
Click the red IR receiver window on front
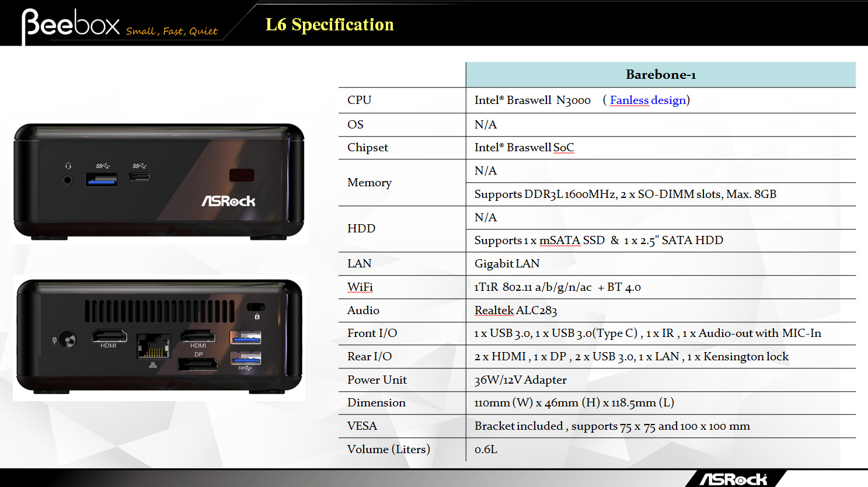coord(241,175)
